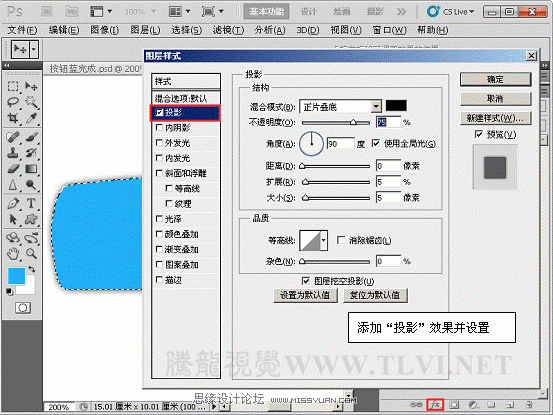Enable the 内阴影 inner shadow checkbox
Viewport: 553px width, 415px height.
click(159, 127)
